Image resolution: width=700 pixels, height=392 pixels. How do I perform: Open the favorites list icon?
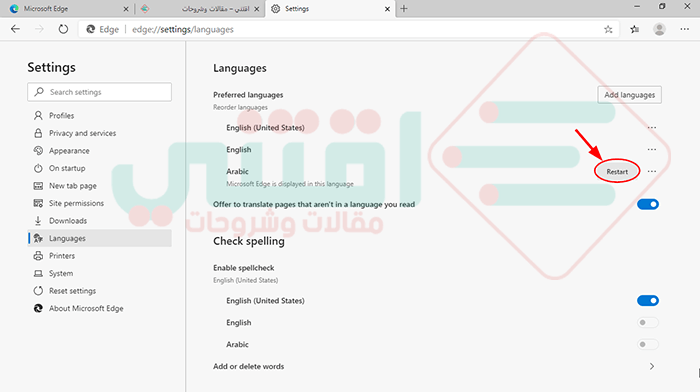point(634,29)
